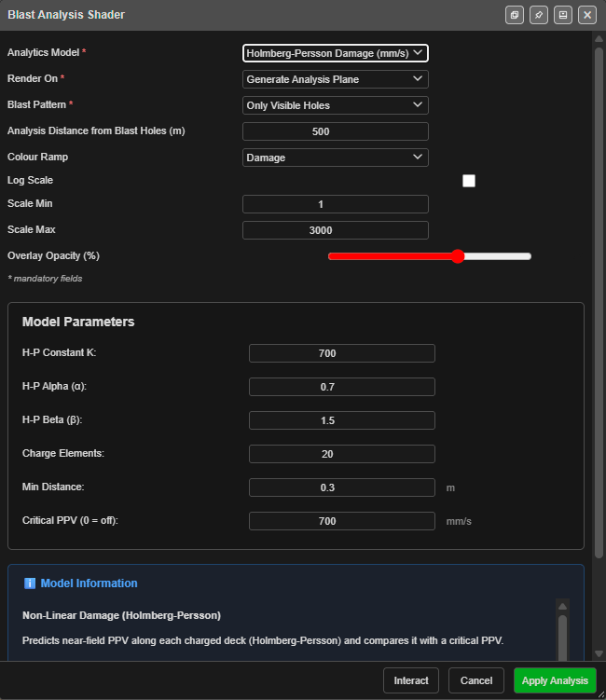Click the 'Non-Linear Damage (Holmberg-Persson)' text

click(x=121, y=615)
